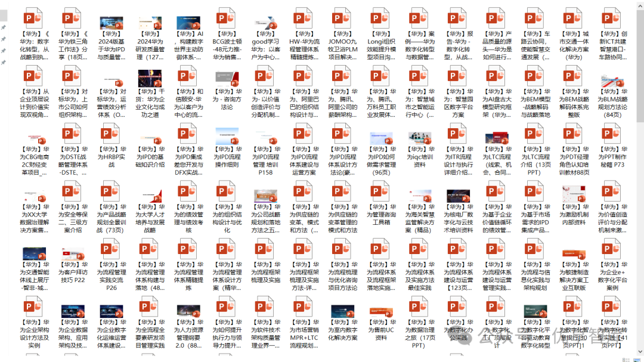Click the 华为AI盘古大模型研究框架 file
The height and width of the screenshot is (362, 644).
click(497, 76)
